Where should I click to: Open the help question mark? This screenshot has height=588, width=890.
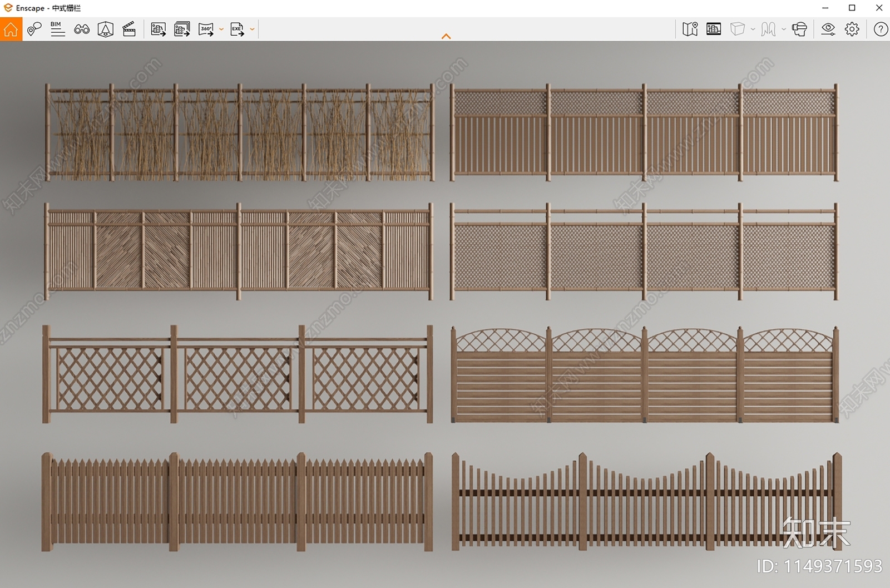click(x=881, y=29)
